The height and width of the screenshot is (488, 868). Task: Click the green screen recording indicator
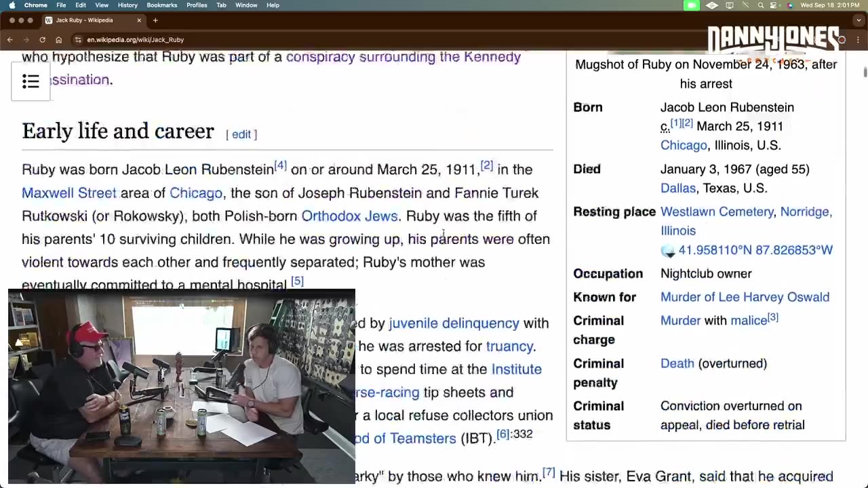coord(692,5)
